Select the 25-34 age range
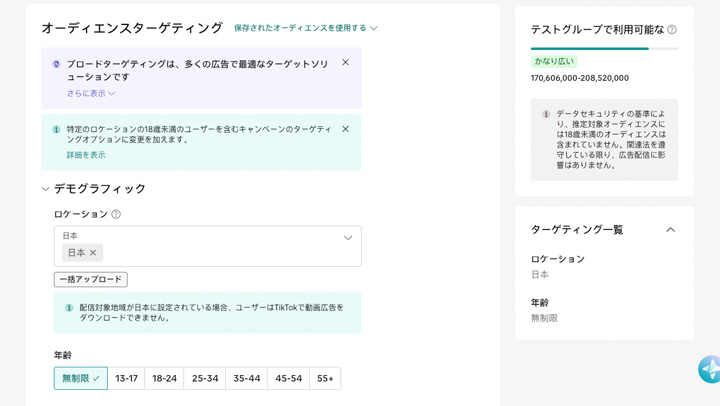720x406 pixels. point(205,378)
